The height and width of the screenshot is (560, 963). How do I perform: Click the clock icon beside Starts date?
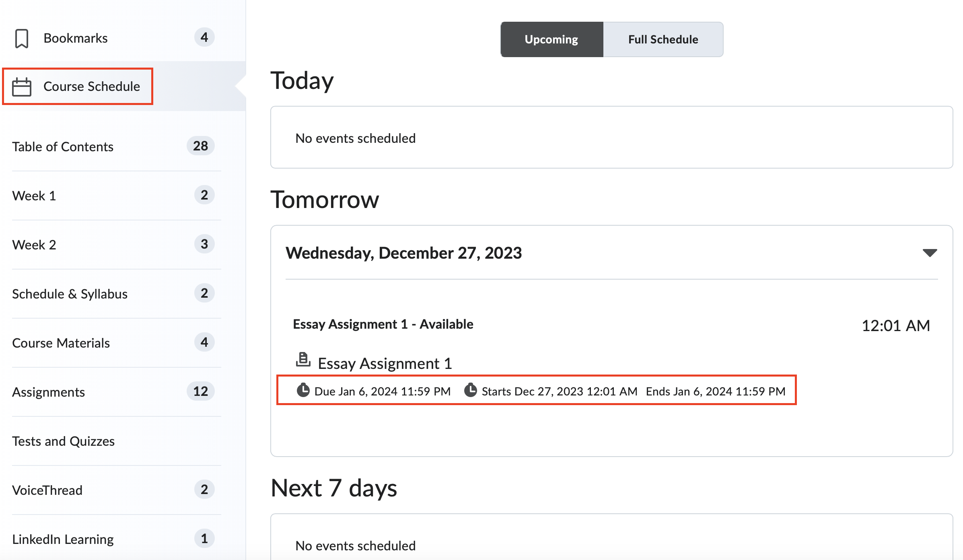pos(470,390)
